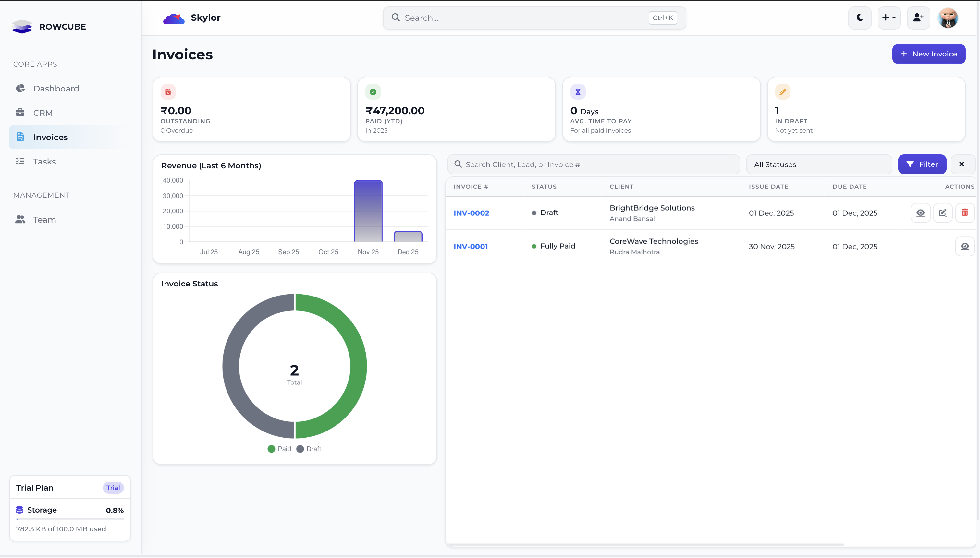Click the Team people icon

click(20, 219)
